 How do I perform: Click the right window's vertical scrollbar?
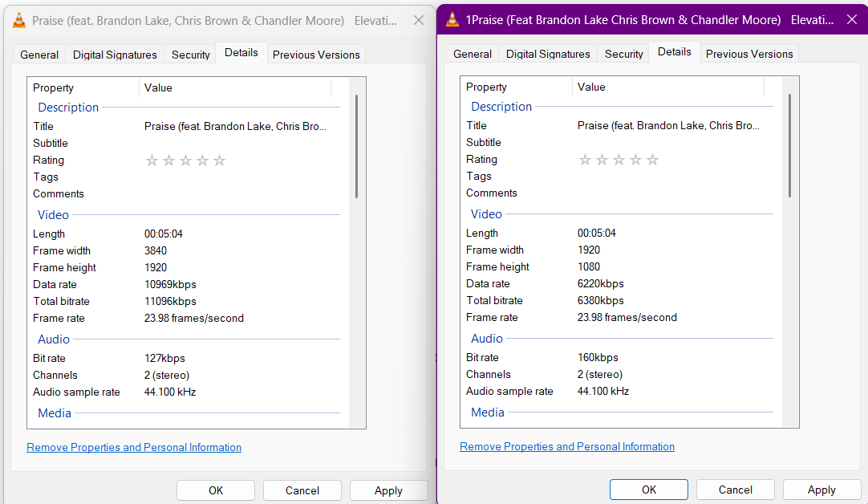(x=789, y=144)
